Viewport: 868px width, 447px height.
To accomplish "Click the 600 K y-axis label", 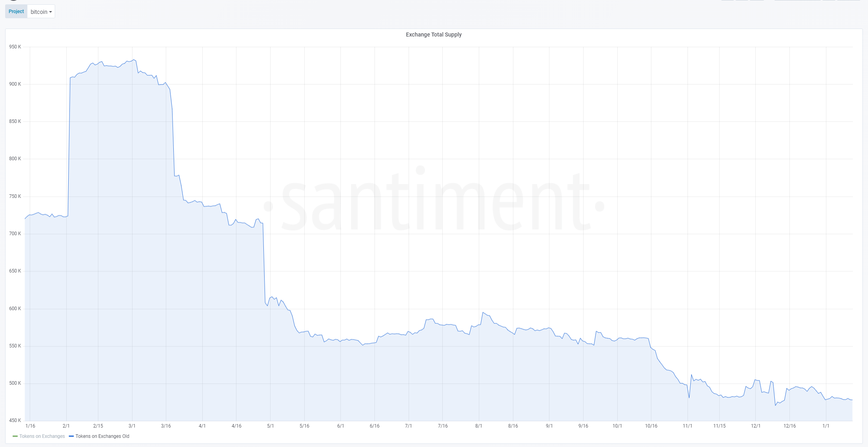I will (x=15, y=309).
